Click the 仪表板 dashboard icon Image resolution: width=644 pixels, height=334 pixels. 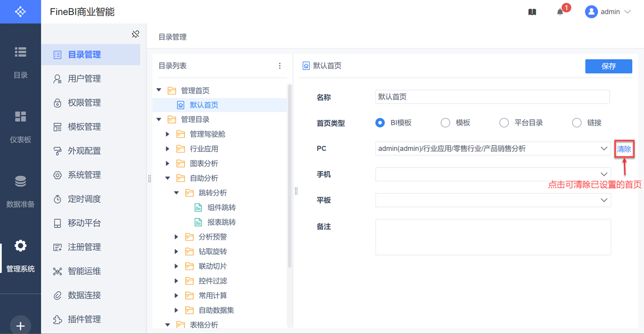tap(20, 117)
